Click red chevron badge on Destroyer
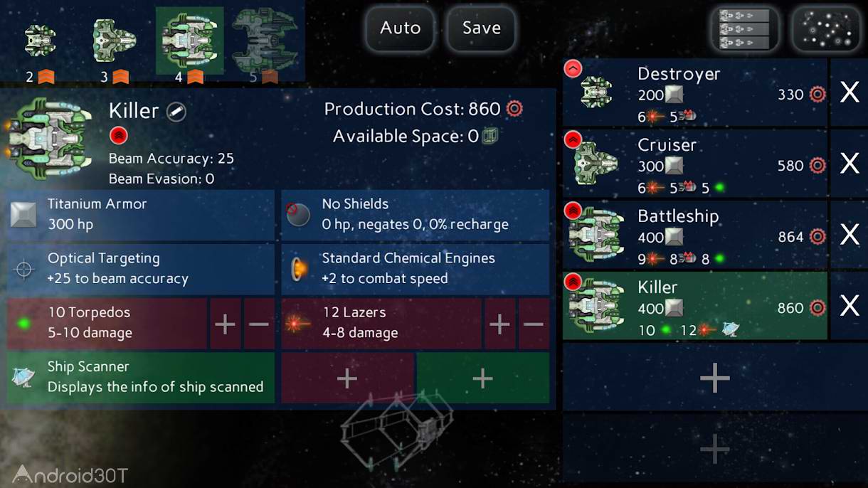The width and height of the screenshot is (868, 488). coord(573,68)
